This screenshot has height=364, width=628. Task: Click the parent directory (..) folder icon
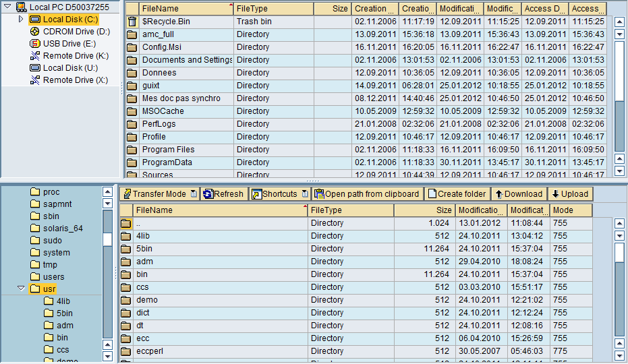click(125, 223)
